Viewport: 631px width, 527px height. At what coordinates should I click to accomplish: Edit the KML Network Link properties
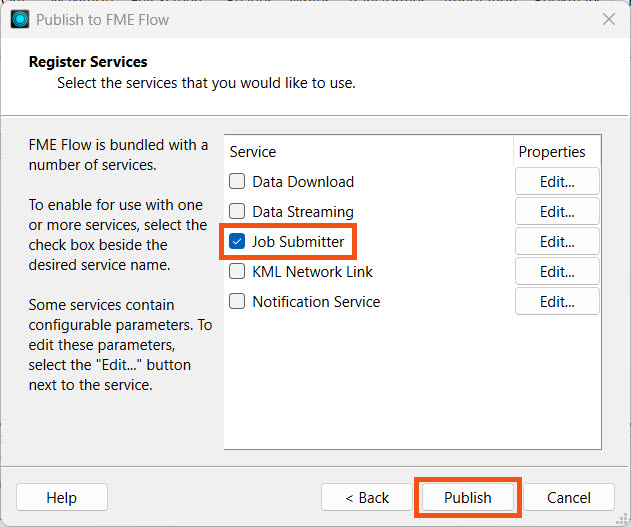coord(557,272)
